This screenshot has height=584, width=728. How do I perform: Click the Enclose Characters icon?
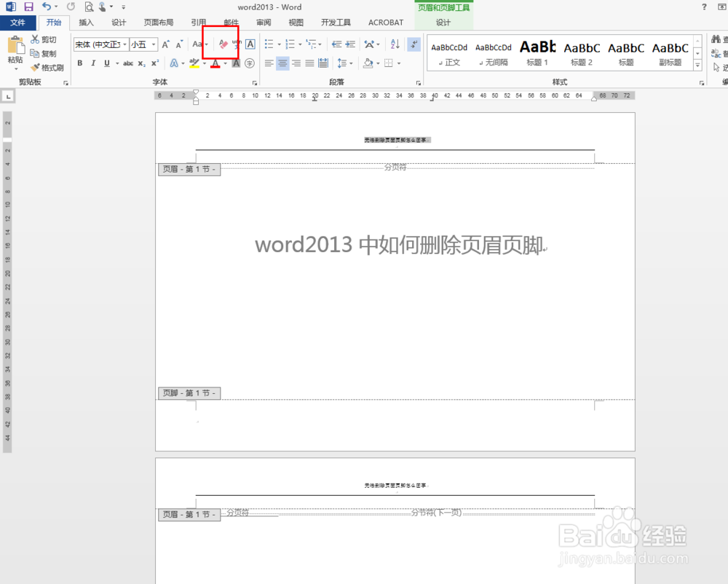(250, 63)
